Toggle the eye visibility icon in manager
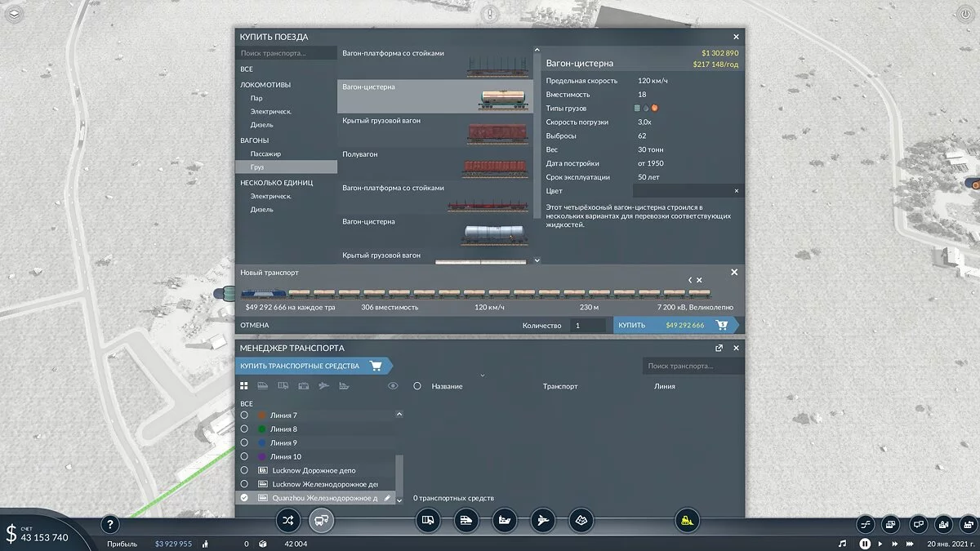Viewport: 980px width, 551px height. tap(393, 386)
